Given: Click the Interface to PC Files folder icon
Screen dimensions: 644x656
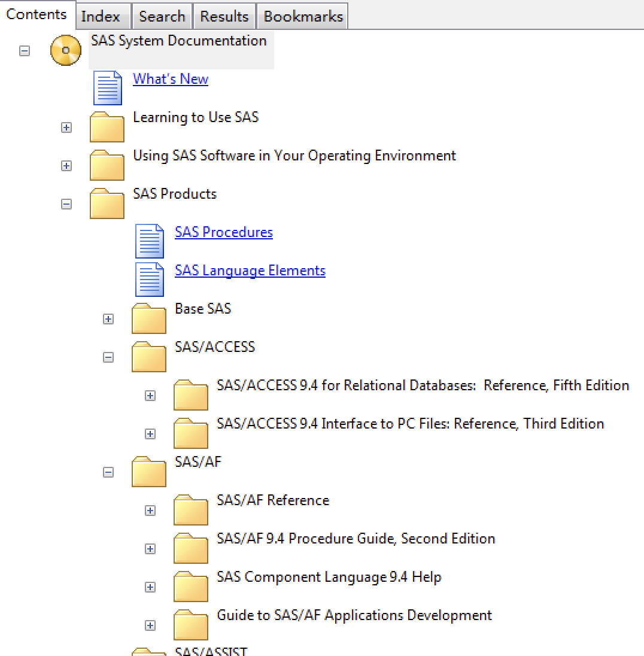Looking at the screenshot, I should [191, 433].
